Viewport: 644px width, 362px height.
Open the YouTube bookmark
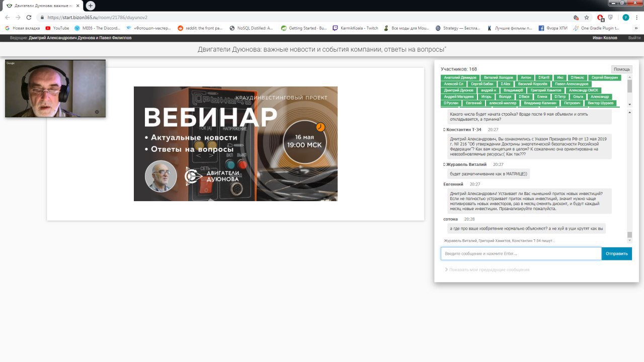(57, 28)
